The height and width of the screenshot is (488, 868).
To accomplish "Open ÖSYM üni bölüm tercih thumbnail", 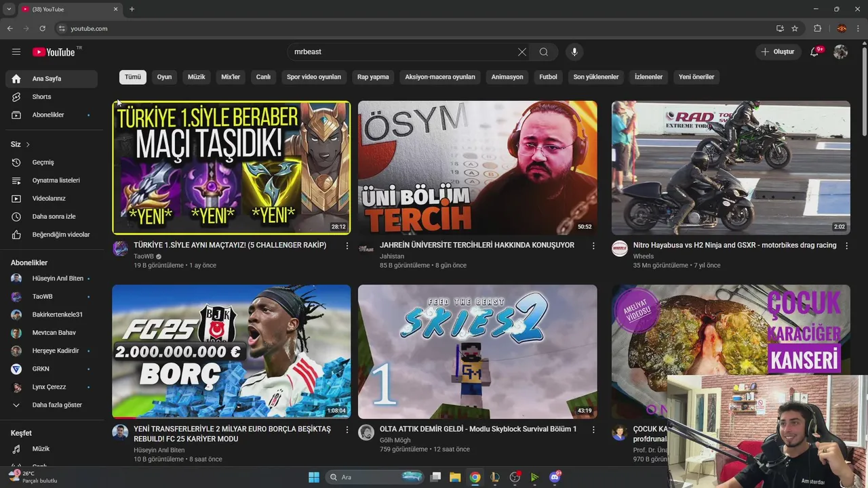I will click(477, 167).
